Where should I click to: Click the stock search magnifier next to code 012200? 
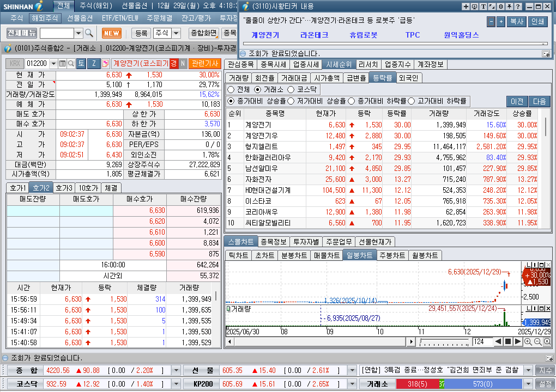(71, 64)
